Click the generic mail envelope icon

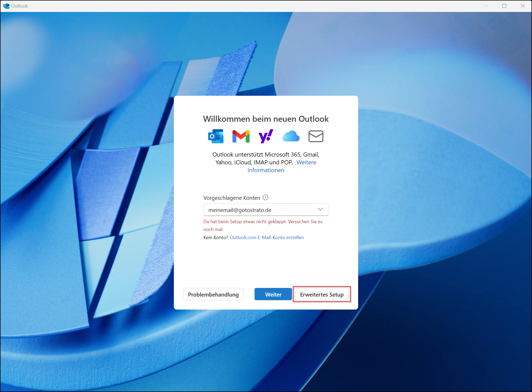[316, 136]
